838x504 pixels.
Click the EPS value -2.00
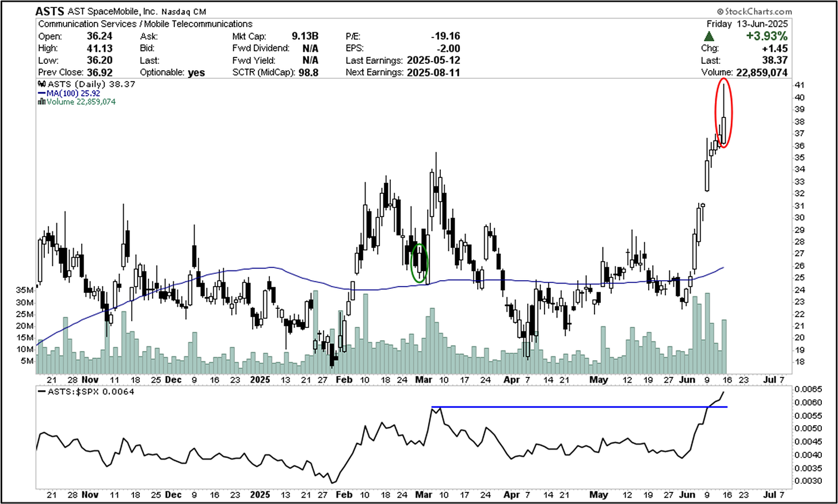pyautogui.click(x=449, y=48)
